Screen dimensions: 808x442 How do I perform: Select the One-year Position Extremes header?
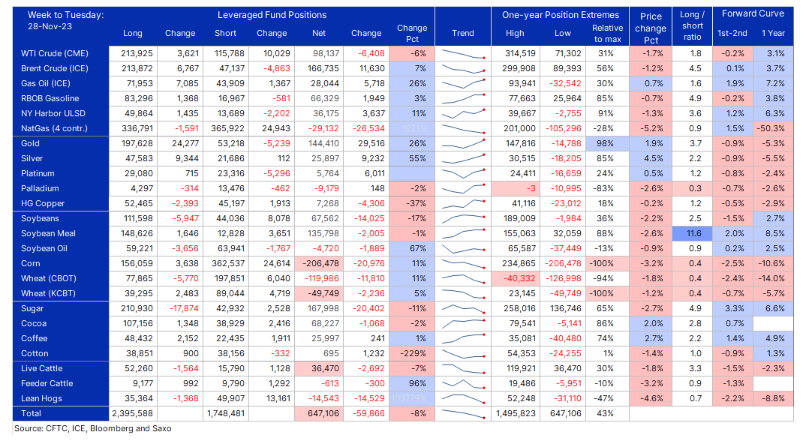click(x=560, y=15)
